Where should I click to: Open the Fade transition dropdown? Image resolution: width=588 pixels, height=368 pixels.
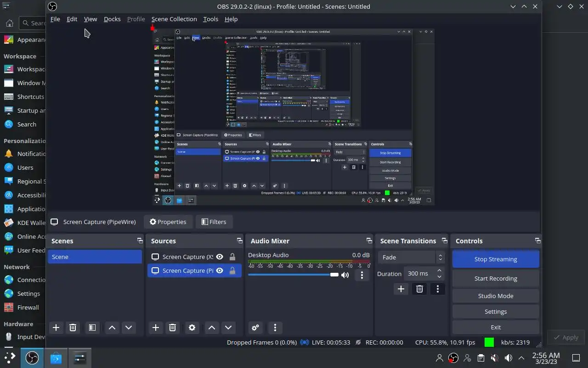pos(411,257)
